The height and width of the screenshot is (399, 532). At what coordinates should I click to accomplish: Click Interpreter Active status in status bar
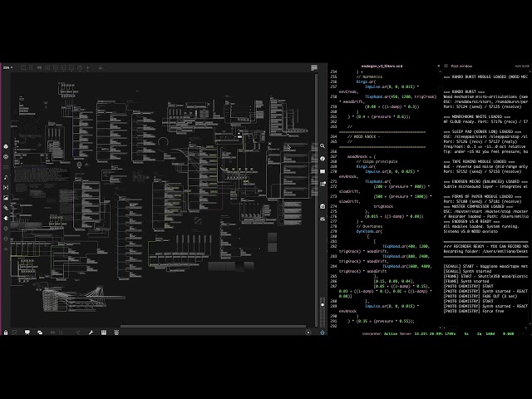coord(379,334)
